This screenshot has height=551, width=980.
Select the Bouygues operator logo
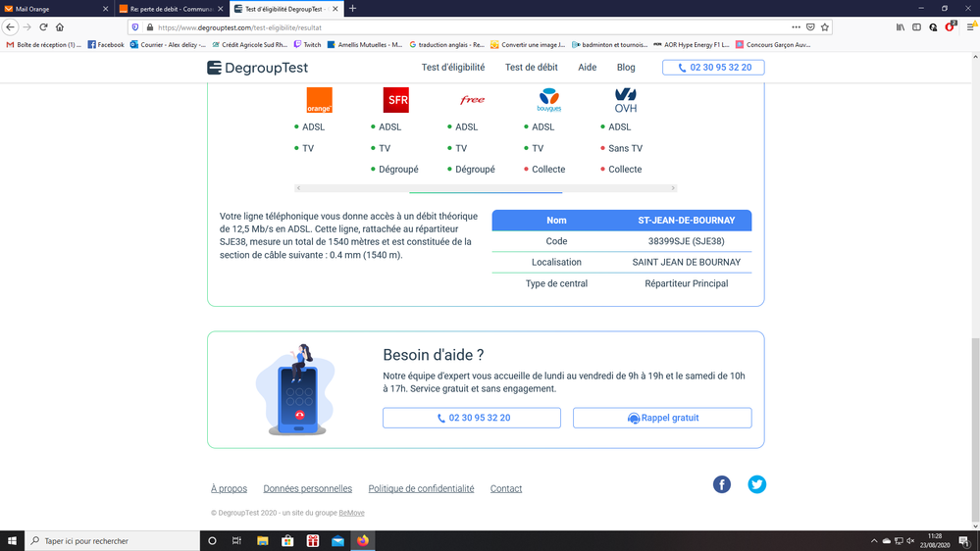[548, 100]
